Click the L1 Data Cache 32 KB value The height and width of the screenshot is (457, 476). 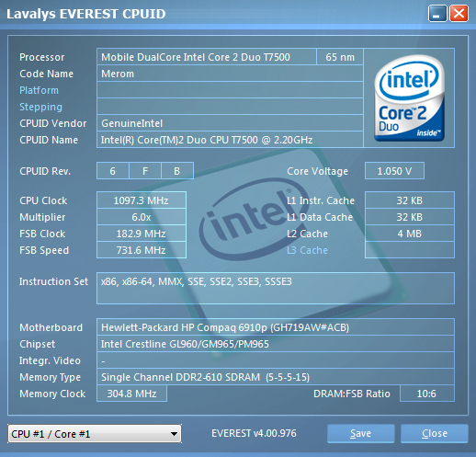tap(410, 217)
